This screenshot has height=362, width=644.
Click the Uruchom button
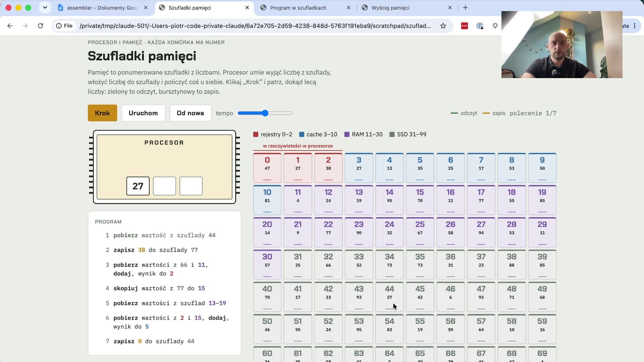click(143, 113)
